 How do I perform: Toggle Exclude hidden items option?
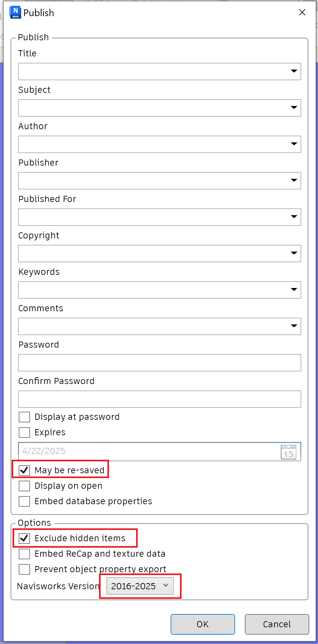pyautogui.click(x=25, y=538)
